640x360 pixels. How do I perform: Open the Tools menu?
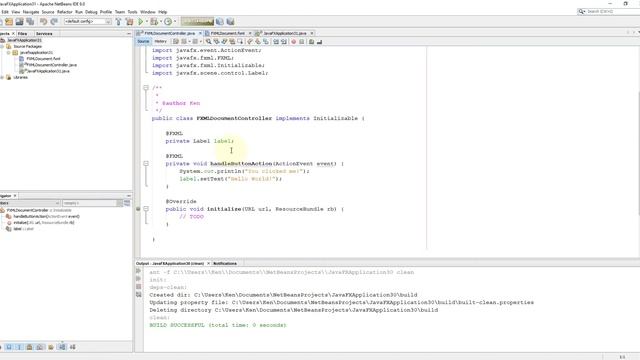[x=133, y=12]
